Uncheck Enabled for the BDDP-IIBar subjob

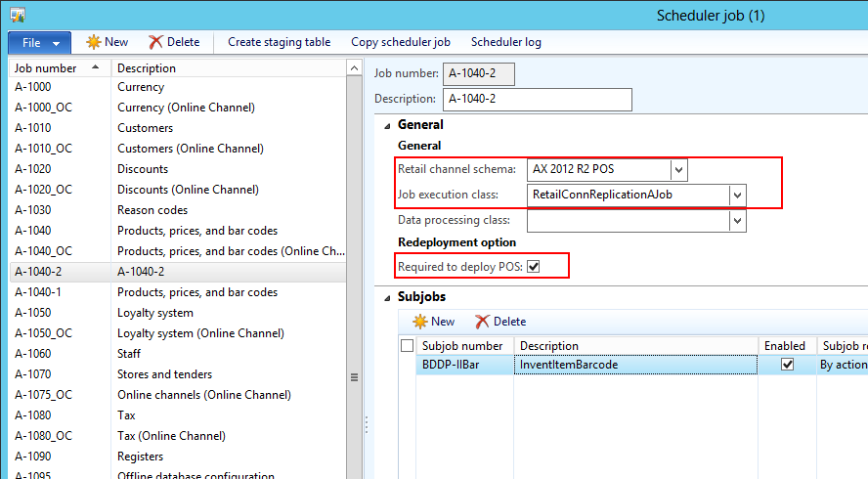coord(787,365)
